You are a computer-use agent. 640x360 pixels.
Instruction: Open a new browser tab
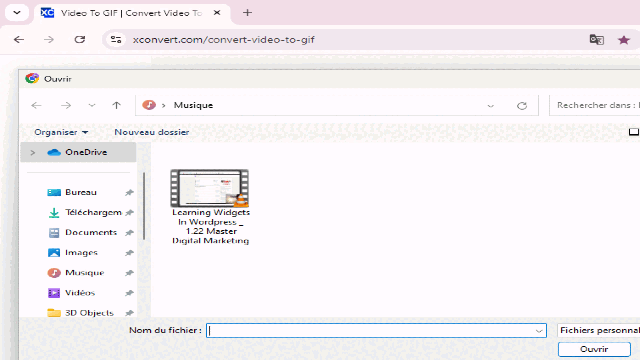tap(247, 13)
